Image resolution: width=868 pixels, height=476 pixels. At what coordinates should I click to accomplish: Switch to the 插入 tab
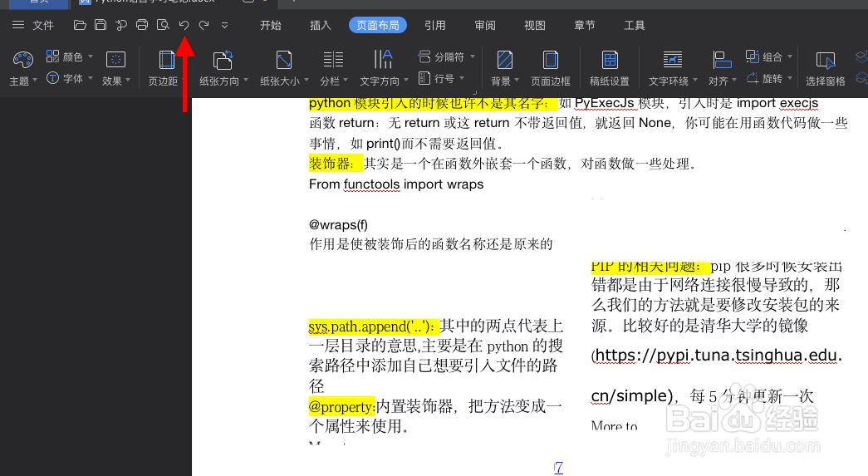pos(320,26)
